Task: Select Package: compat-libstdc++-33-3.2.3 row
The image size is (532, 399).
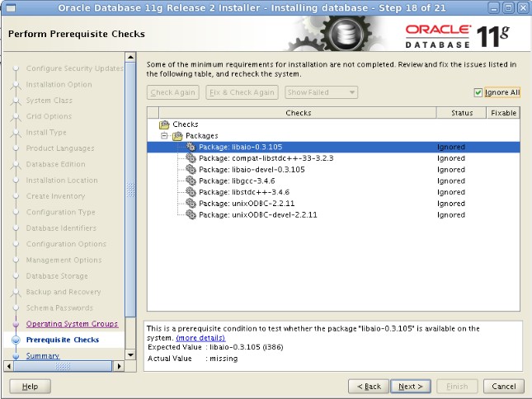Action: (x=333, y=158)
